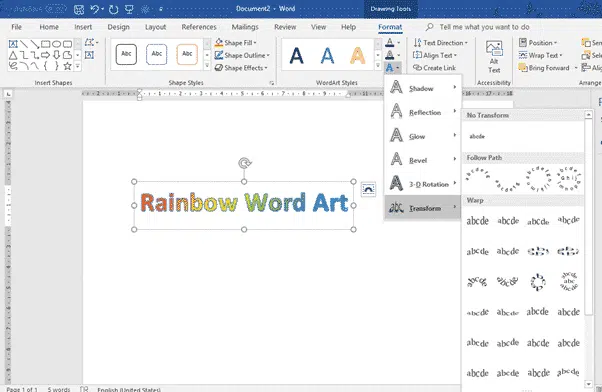602x392 pixels.
Task: Click the Undo icon in title bar
Action: pos(94,9)
